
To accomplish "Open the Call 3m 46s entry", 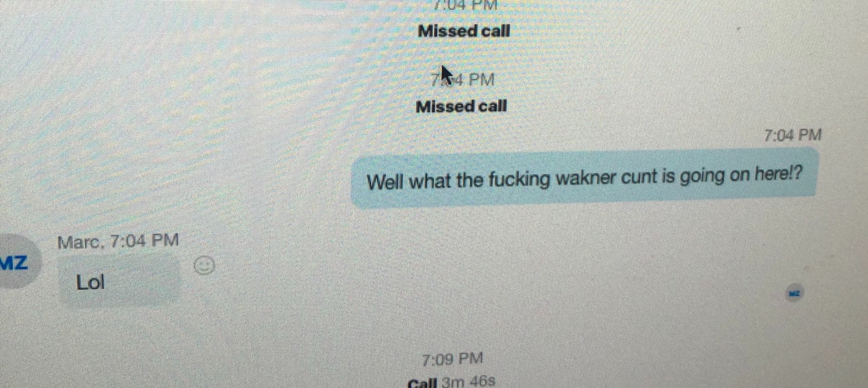I will tap(451, 382).
